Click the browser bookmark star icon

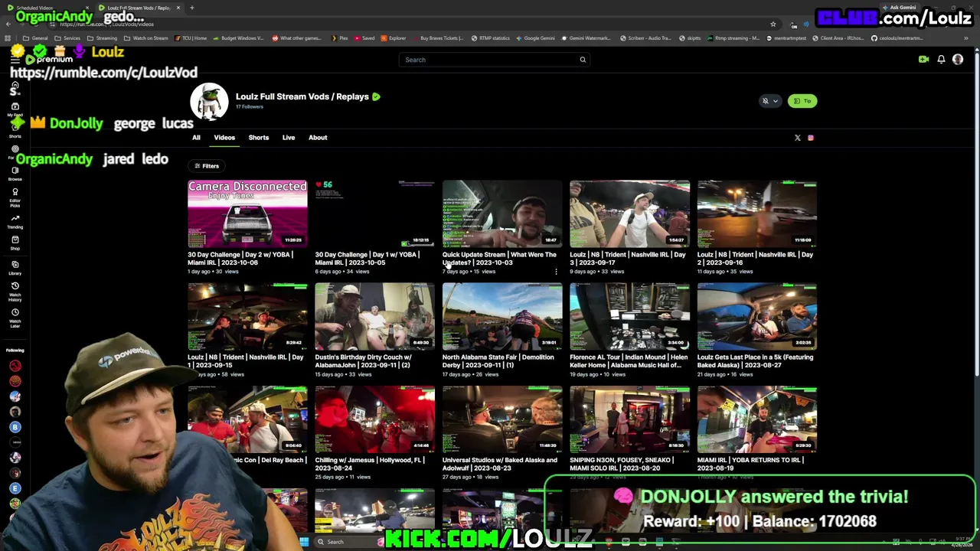(773, 24)
